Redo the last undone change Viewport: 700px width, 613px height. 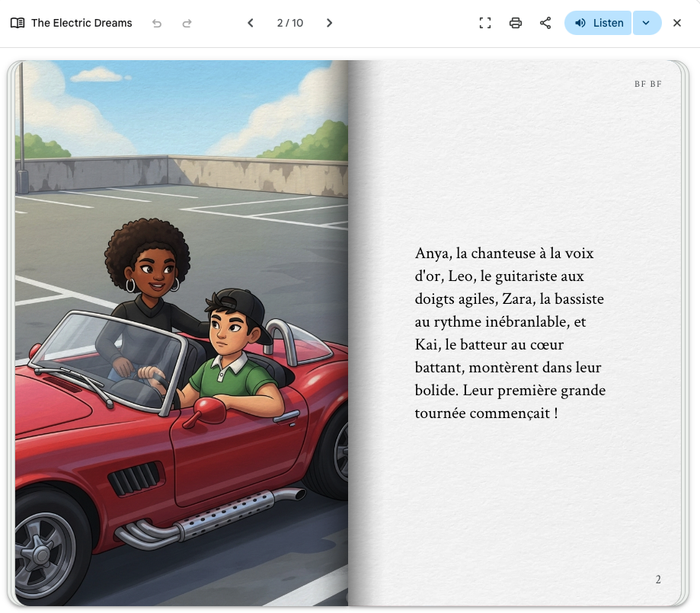[187, 23]
